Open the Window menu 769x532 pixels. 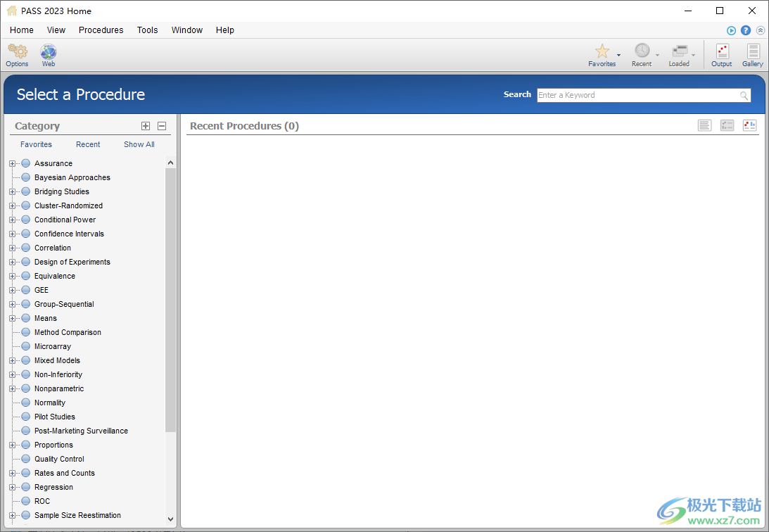click(187, 30)
